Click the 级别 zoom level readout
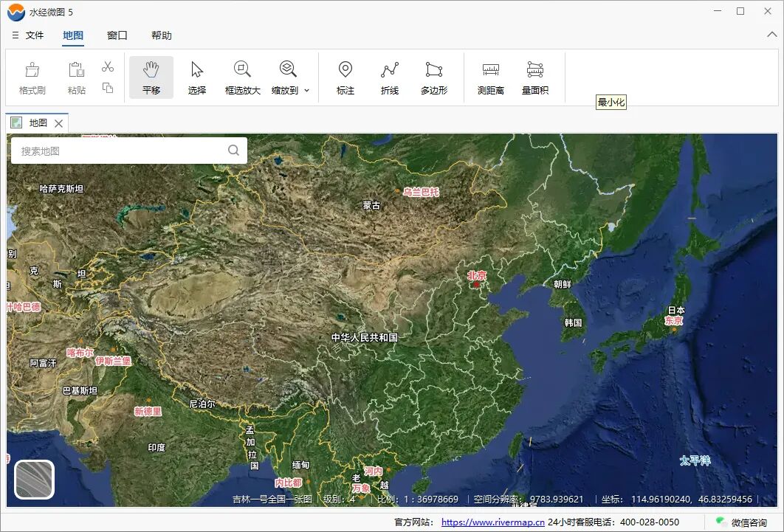 [x=340, y=499]
